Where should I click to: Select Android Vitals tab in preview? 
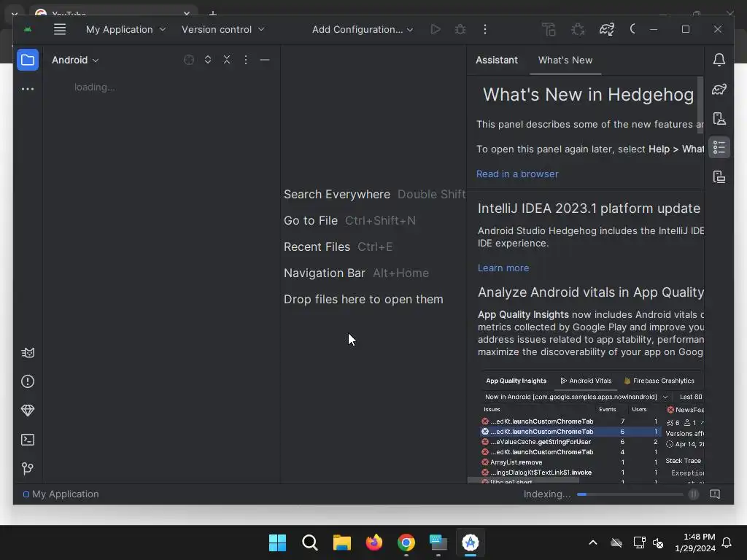click(x=586, y=381)
